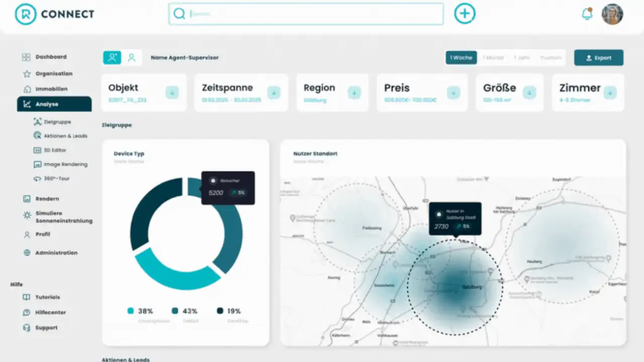
Task: Expand the Region filter dropdown
Action: pos(354,93)
